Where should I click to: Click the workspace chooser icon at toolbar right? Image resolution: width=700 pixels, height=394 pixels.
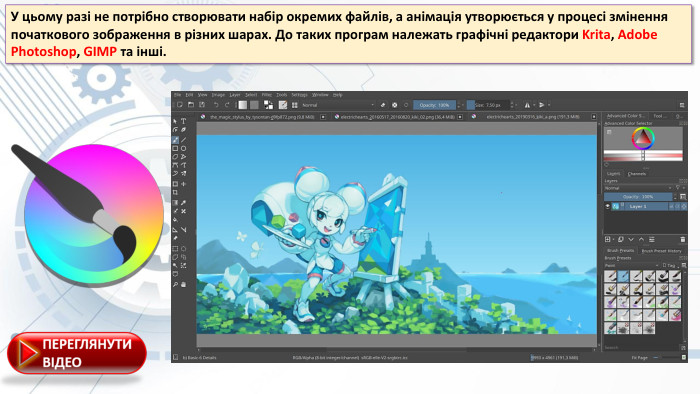tap(682, 105)
